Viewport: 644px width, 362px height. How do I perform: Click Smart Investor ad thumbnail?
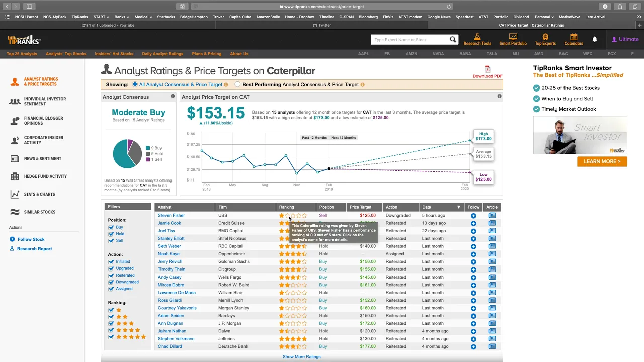coord(580,135)
